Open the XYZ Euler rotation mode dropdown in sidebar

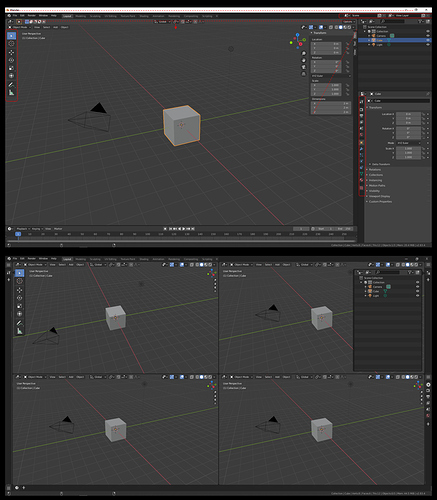pos(331,76)
